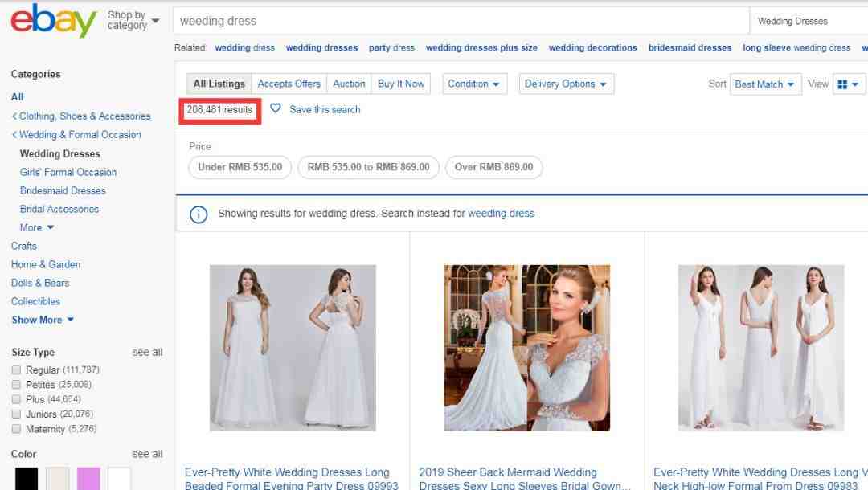Image resolution: width=868 pixels, height=490 pixels.
Task: Check the Maternity size type checkbox
Action: point(16,429)
